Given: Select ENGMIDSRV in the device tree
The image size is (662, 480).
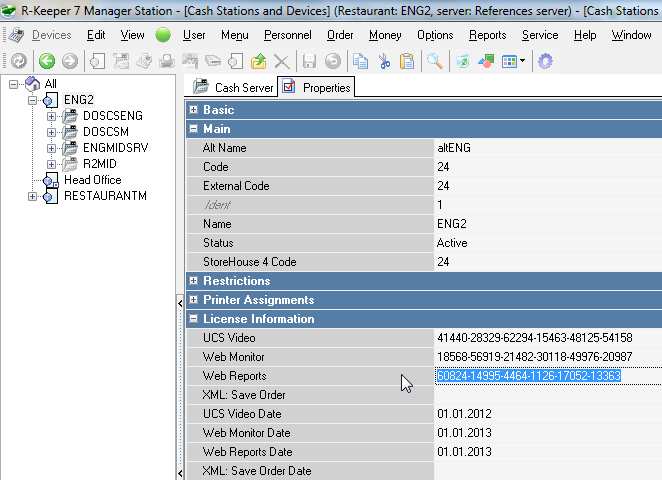Looking at the screenshot, I should (x=115, y=148).
